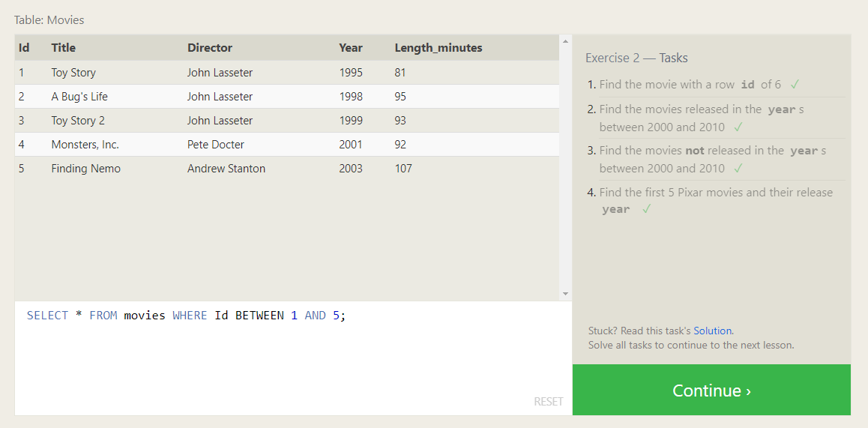The width and height of the screenshot is (868, 428).
Task: Click the BETWEEN keyword in the query
Action: [x=259, y=316]
